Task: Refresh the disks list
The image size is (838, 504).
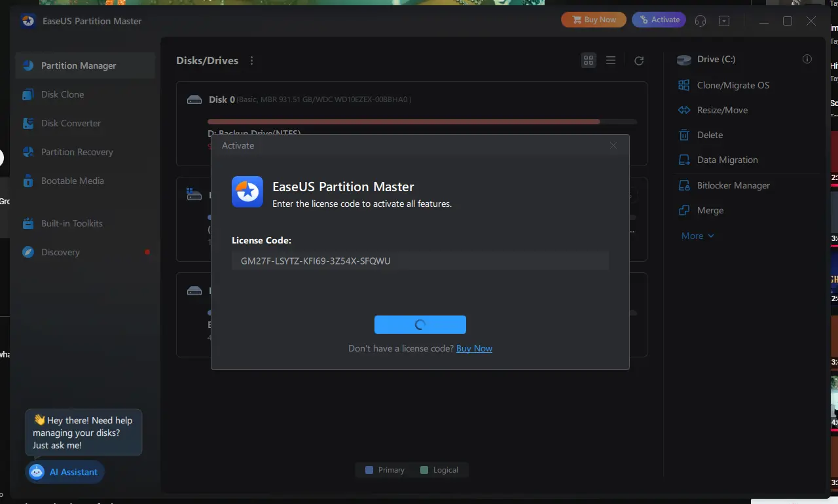Action: 639,60
